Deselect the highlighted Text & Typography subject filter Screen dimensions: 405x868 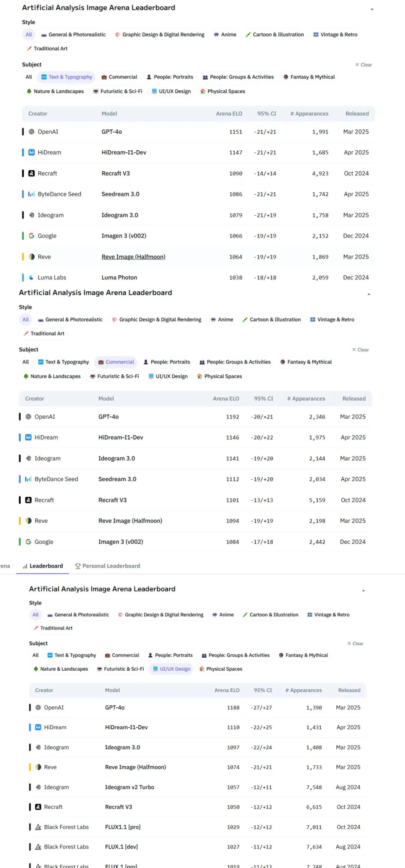67,77
